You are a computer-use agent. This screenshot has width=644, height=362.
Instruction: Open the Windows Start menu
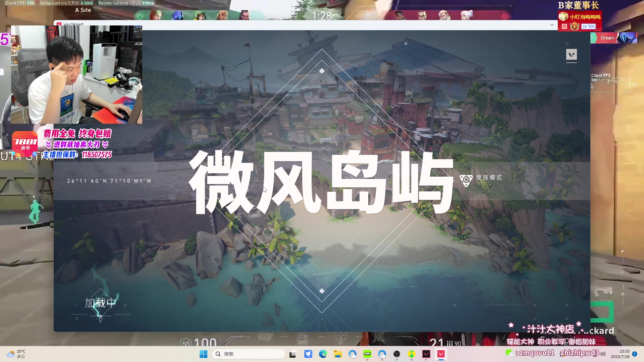[203, 354]
